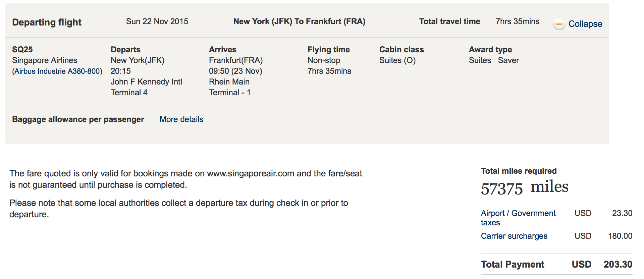Select the 57375 miles total
The image size is (644, 279).
coord(525,187)
